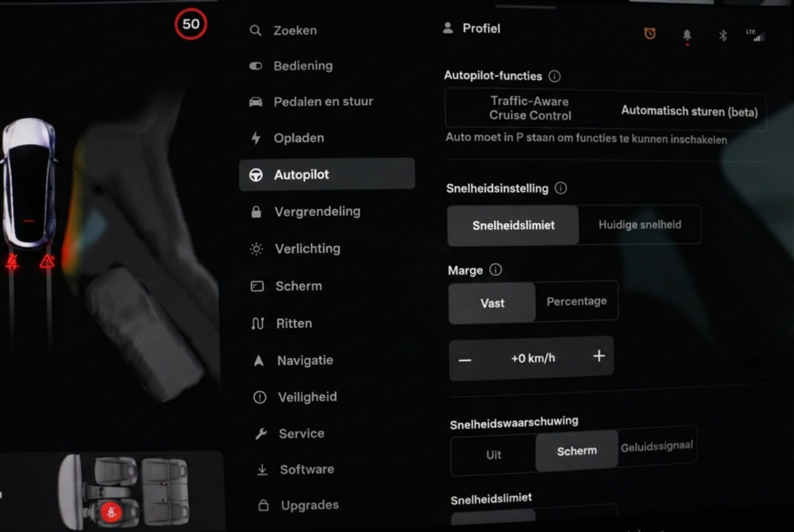Tap the LTE signal strength icon
This screenshot has height=532, width=794.
[756, 35]
